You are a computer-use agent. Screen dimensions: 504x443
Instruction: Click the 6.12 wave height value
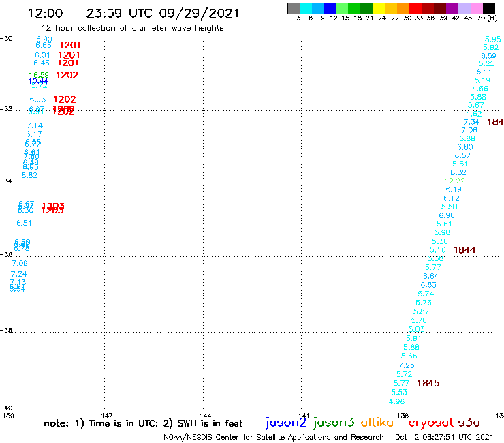click(x=452, y=198)
